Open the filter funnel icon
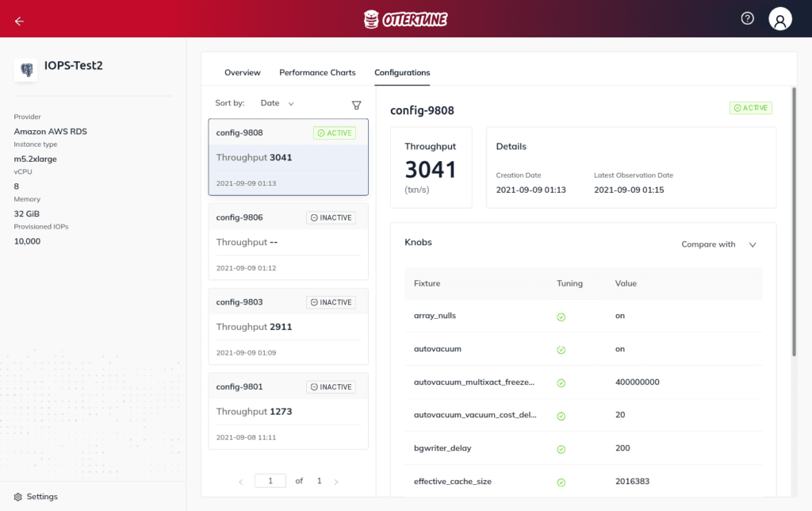812x511 pixels. pos(356,106)
